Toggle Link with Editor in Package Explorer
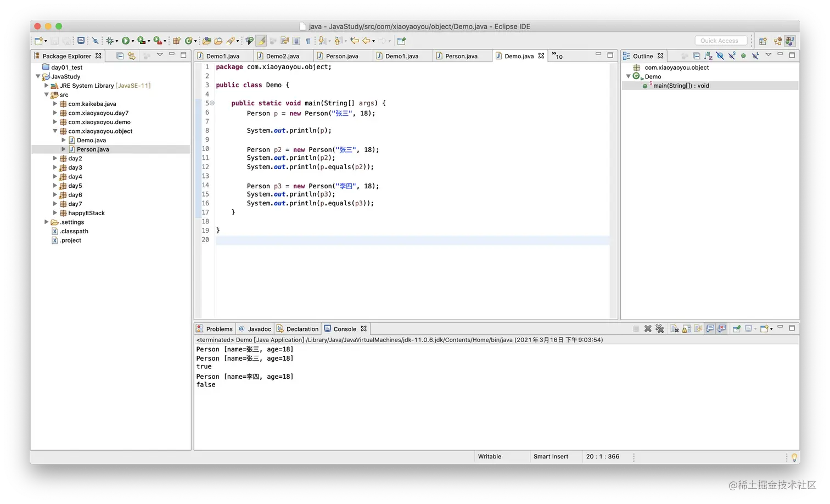Image resolution: width=830 pixels, height=504 pixels. pos(132,55)
